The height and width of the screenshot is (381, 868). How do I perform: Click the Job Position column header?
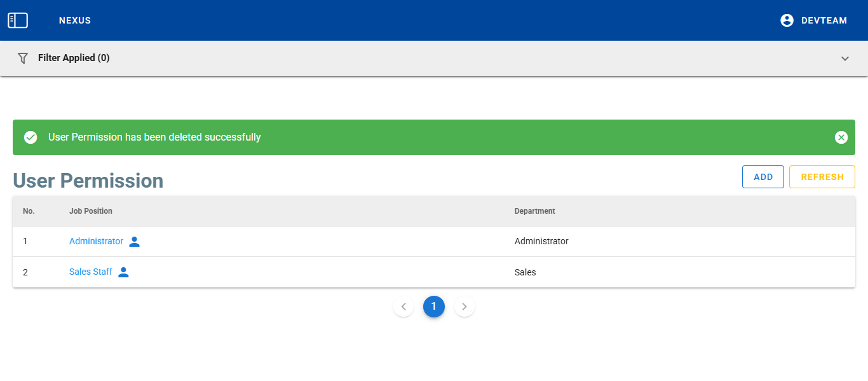pyautogui.click(x=91, y=211)
